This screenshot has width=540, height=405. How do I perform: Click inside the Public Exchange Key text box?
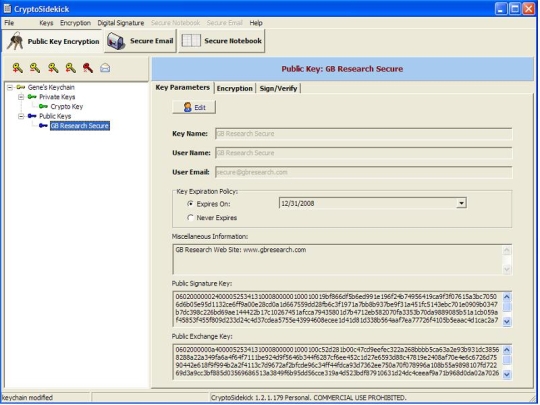[338, 362]
